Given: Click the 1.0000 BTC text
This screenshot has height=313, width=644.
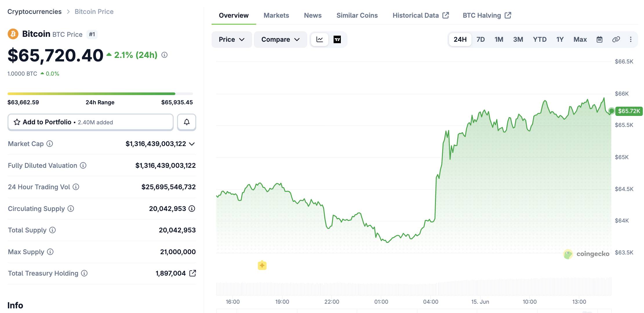Looking at the screenshot, I should point(22,74).
